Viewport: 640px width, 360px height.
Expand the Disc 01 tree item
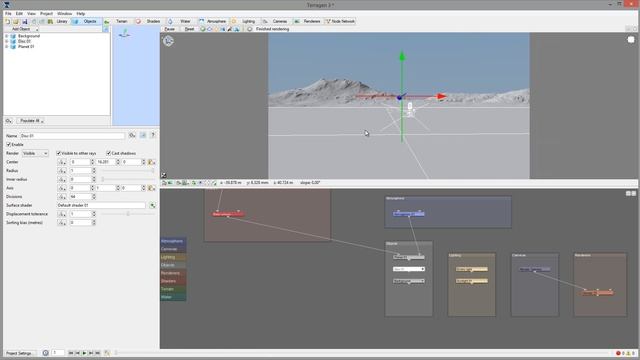[7, 41]
